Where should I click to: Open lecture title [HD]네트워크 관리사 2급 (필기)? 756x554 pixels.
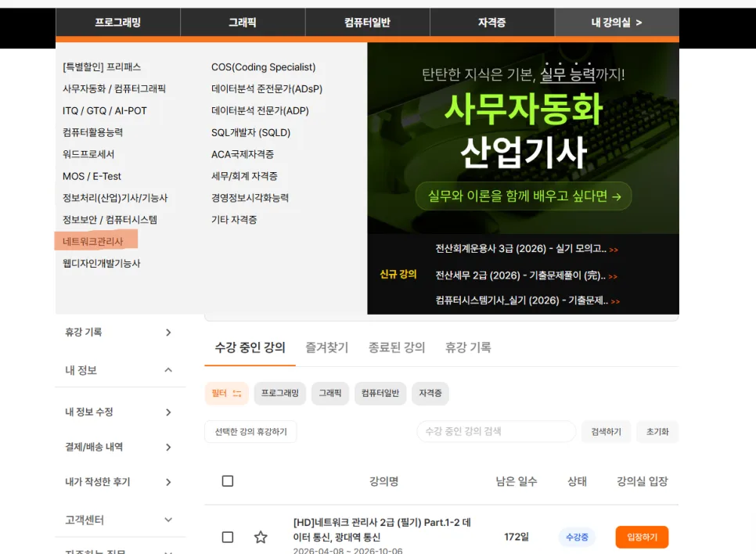(x=382, y=530)
